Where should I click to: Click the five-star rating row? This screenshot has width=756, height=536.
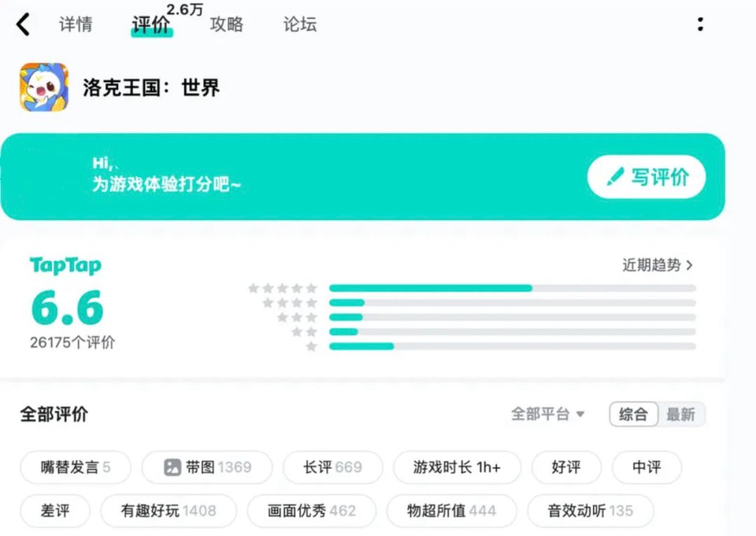(x=283, y=288)
